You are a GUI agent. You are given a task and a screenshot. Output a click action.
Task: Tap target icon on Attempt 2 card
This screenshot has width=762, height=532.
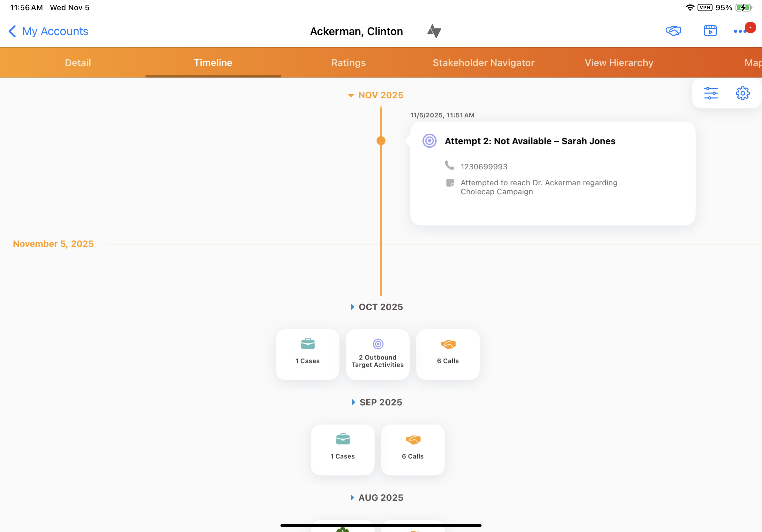click(x=429, y=141)
